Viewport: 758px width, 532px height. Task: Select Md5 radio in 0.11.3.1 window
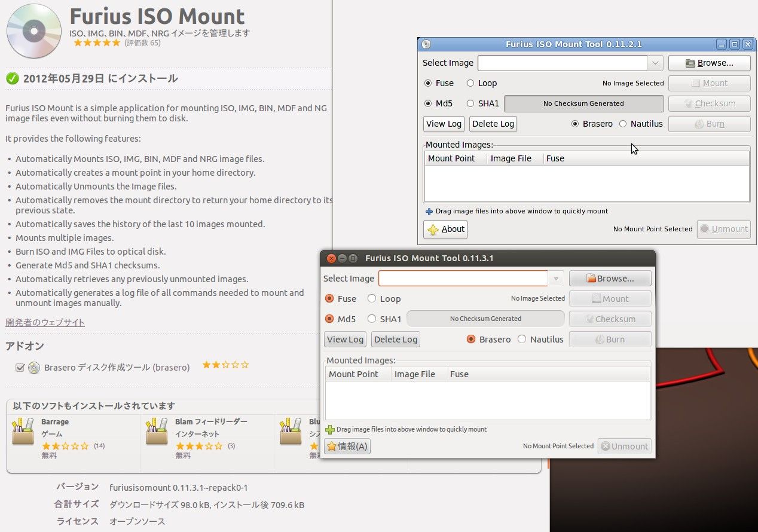(329, 319)
